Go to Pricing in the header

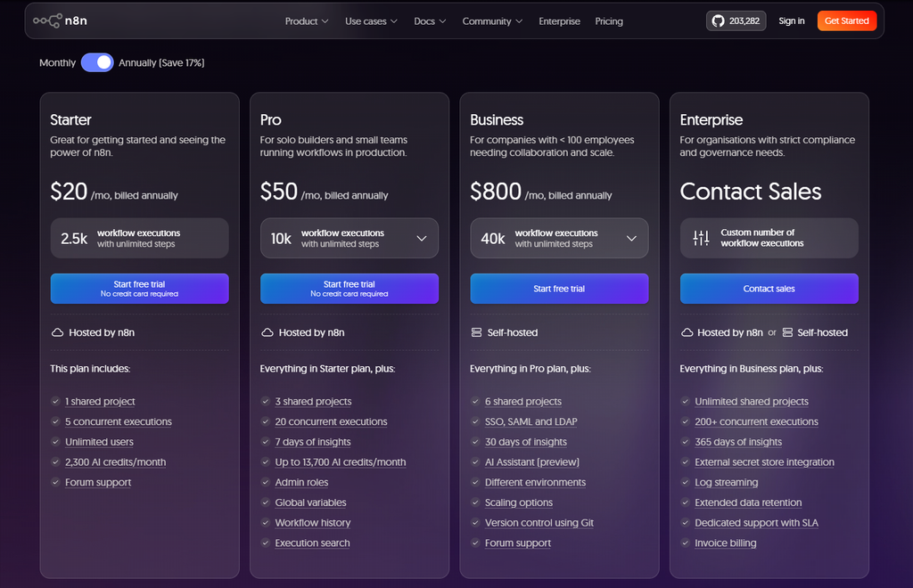point(609,21)
